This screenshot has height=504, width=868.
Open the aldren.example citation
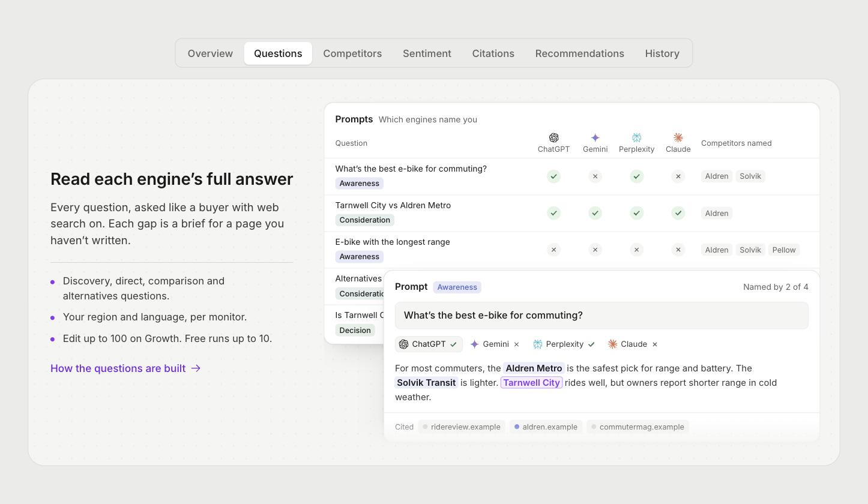[x=546, y=427]
